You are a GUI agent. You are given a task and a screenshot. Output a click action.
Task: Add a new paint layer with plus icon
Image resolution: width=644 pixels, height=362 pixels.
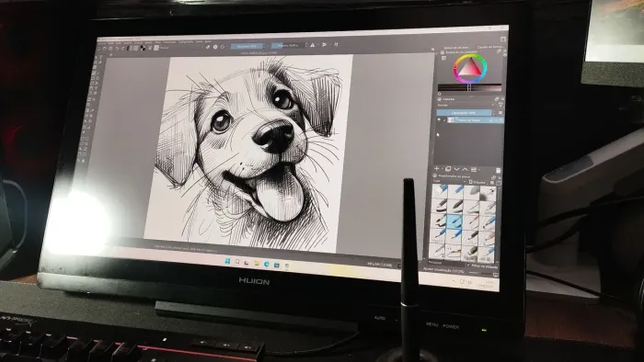coord(437,169)
